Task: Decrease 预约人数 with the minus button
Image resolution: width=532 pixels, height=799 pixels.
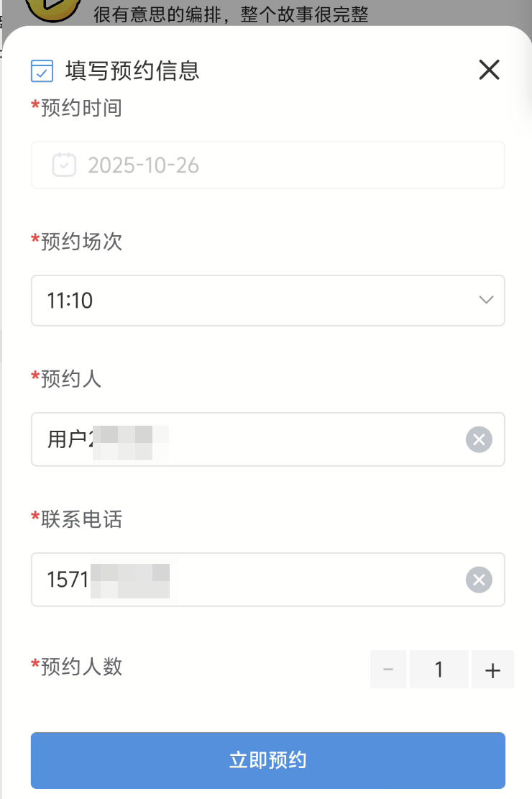Action: (388, 670)
